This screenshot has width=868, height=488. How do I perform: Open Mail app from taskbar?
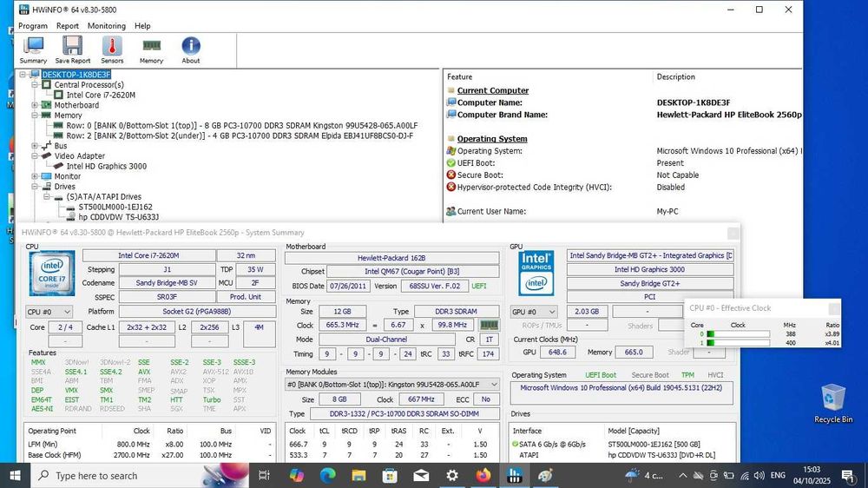pyautogui.click(x=421, y=475)
